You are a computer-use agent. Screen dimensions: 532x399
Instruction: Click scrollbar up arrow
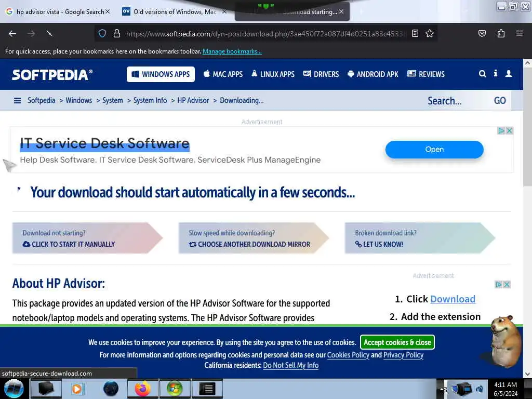pyautogui.click(x=527, y=63)
